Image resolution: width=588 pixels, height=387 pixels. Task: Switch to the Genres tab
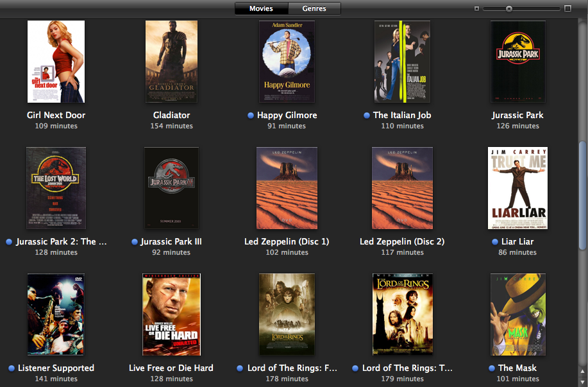(314, 8)
